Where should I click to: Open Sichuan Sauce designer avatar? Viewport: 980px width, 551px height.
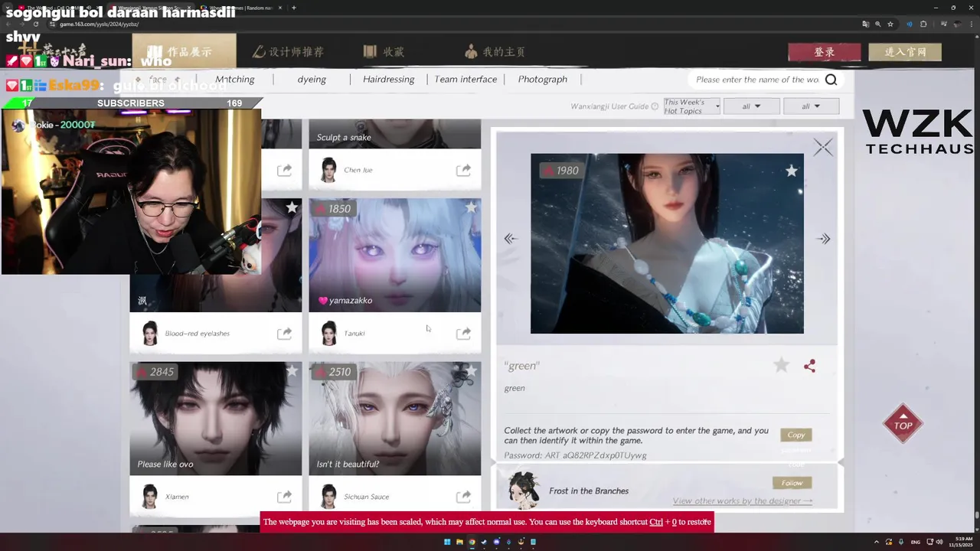click(x=328, y=496)
